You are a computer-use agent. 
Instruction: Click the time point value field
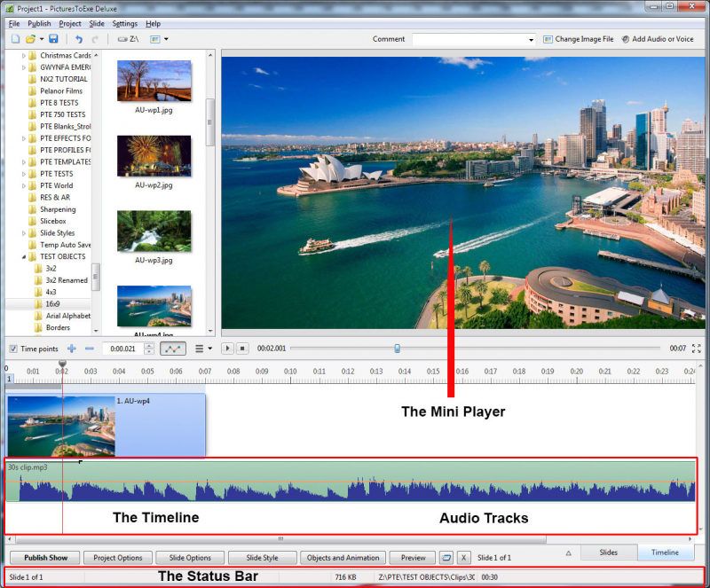tap(123, 349)
